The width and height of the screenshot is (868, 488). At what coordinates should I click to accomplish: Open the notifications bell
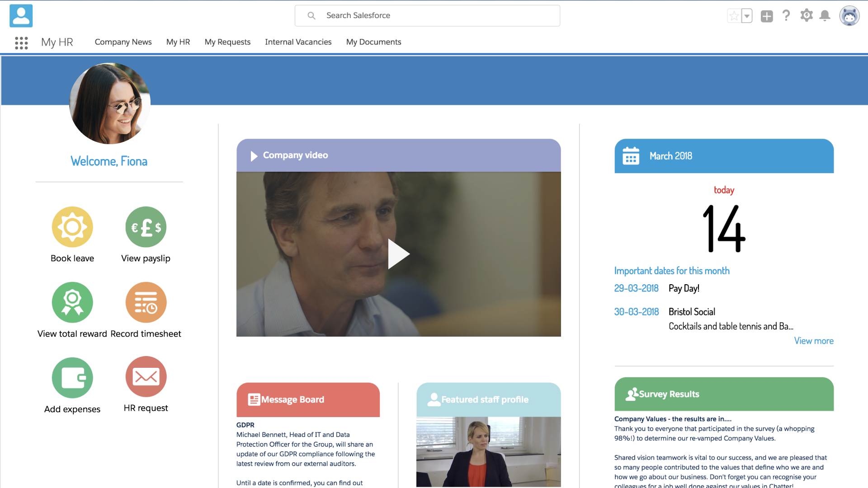tap(825, 15)
